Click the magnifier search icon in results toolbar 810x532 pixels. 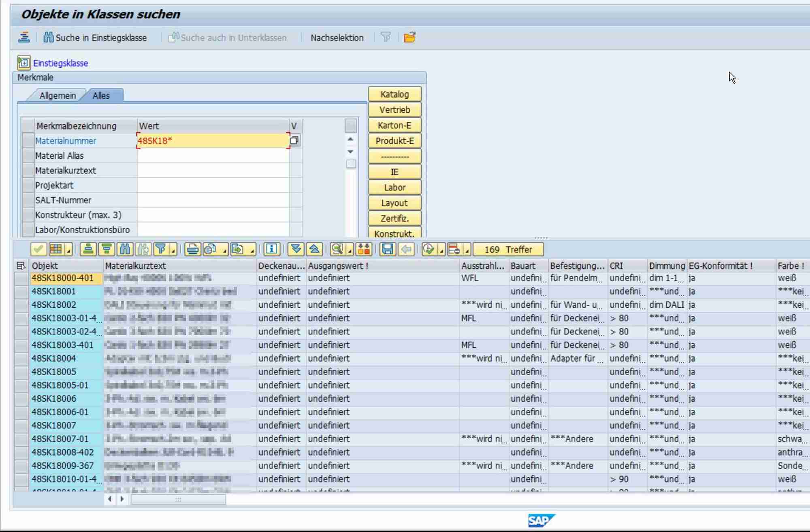click(x=337, y=249)
